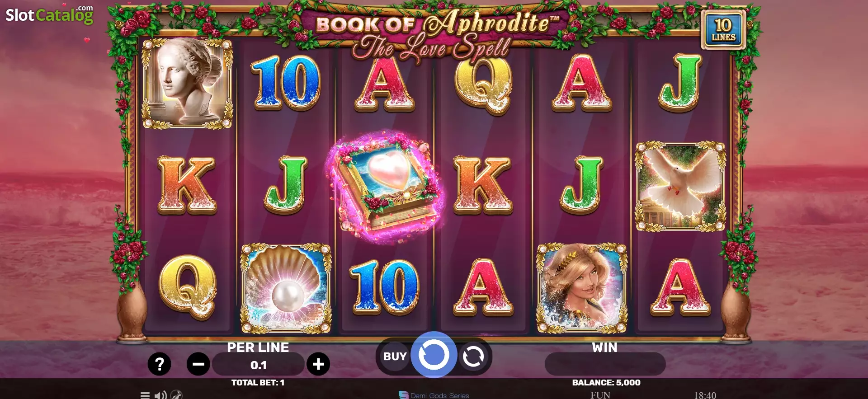This screenshot has width=868, height=399.
Task: Click the SlotCatalog.com logo
Action: click(49, 15)
